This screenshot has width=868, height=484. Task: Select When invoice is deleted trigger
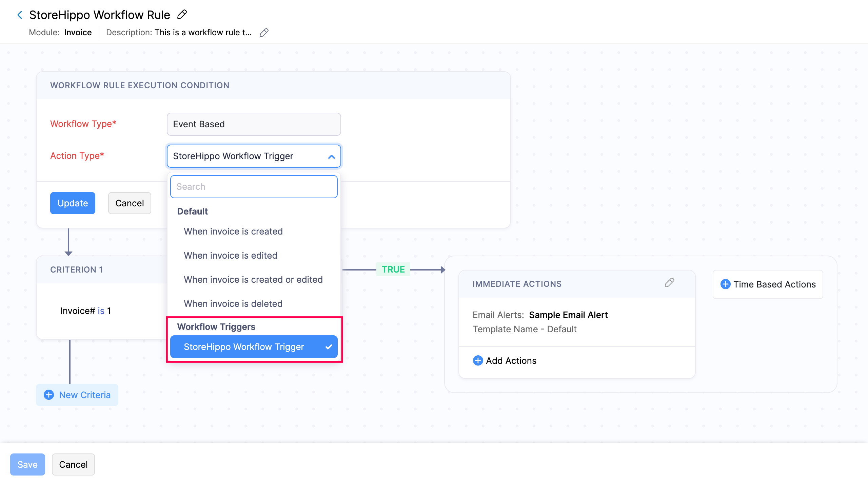pos(233,303)
